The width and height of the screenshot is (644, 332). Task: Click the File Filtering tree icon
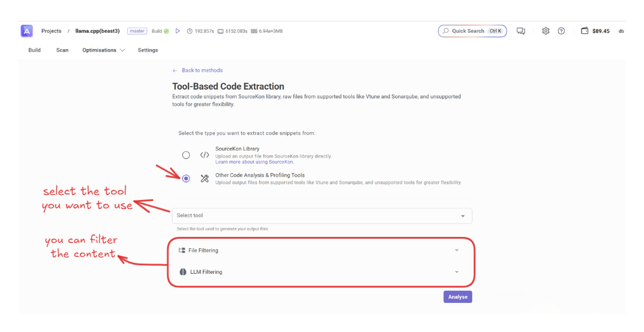pos(182,250)
